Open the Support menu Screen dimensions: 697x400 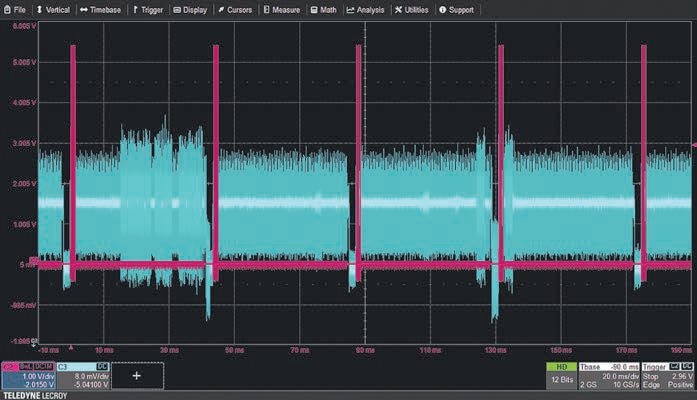[x=456, y=9]
